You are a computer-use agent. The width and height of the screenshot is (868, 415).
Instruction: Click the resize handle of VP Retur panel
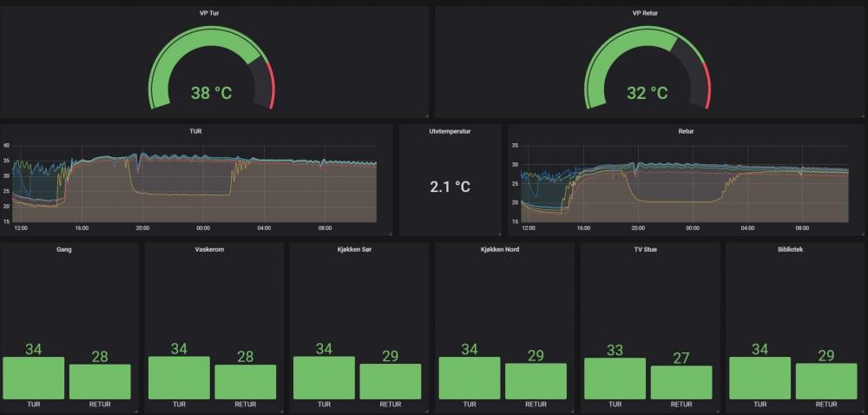861,115
